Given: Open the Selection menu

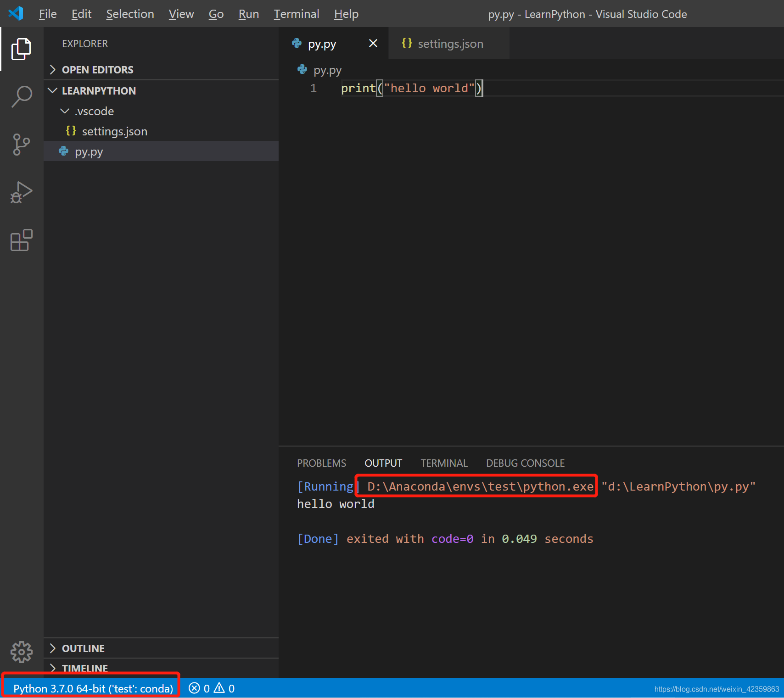Looking at the screenshot, I should (x=130, y=14).
